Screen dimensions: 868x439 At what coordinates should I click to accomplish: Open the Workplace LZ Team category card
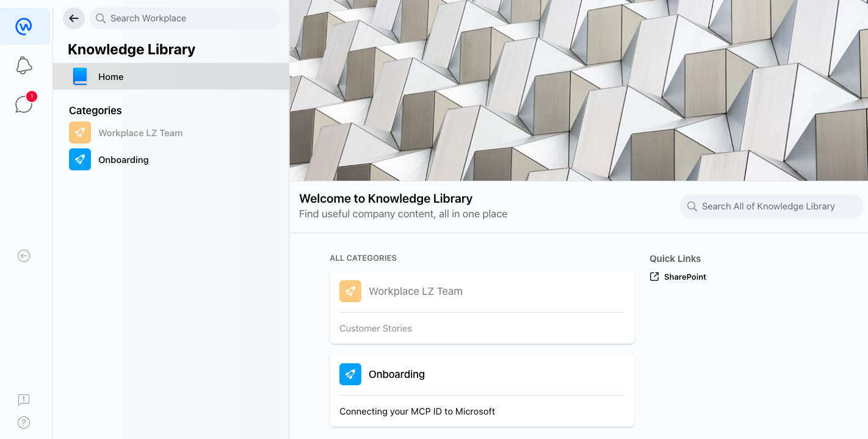coord(415,291)
